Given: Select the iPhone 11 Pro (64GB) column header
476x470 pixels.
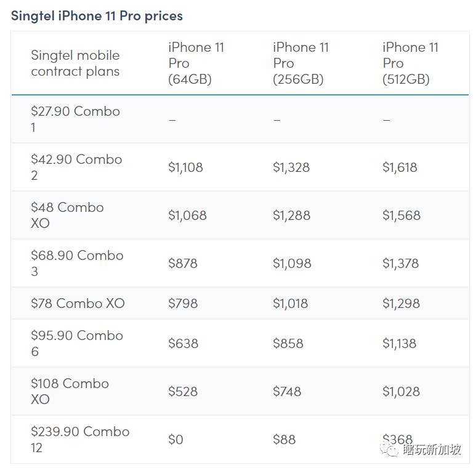Looking at the screenshot, I should [x=196, y=63].
